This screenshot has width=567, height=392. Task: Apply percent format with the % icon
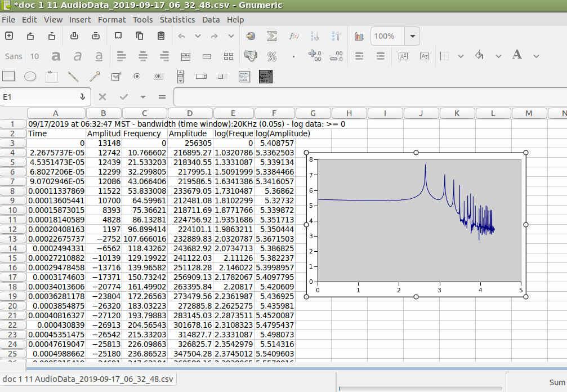click(272, 56)
